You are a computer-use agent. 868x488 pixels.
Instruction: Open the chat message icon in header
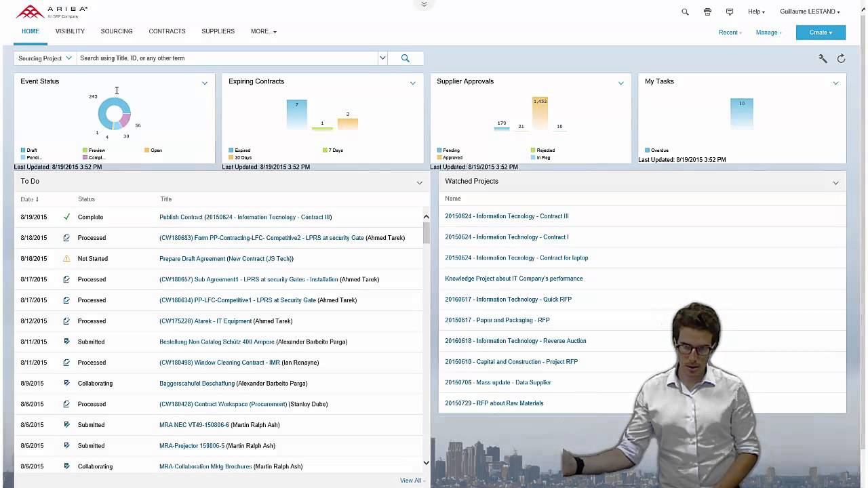[x=730, y=12]
